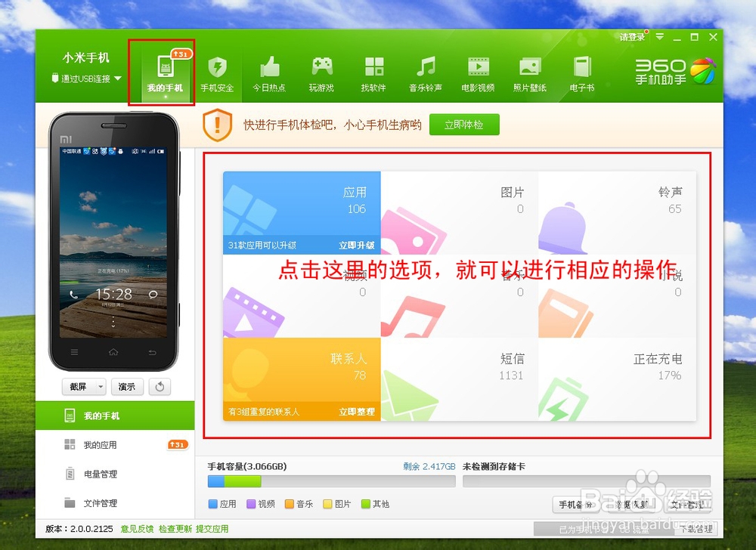Open the 应用 106 tile
The image size is (756, 550).
(302, 212)
